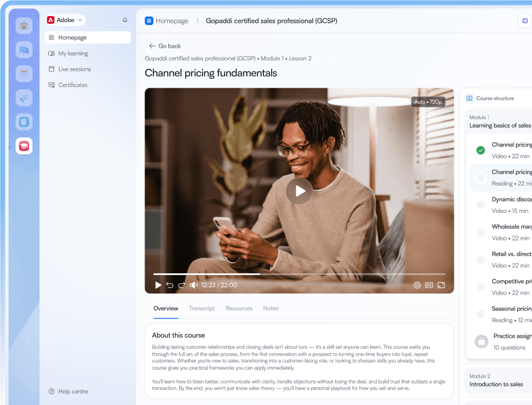The image size is (532, 405).
Task: Open the home icon in left rail
Action: tap(24, 26)
